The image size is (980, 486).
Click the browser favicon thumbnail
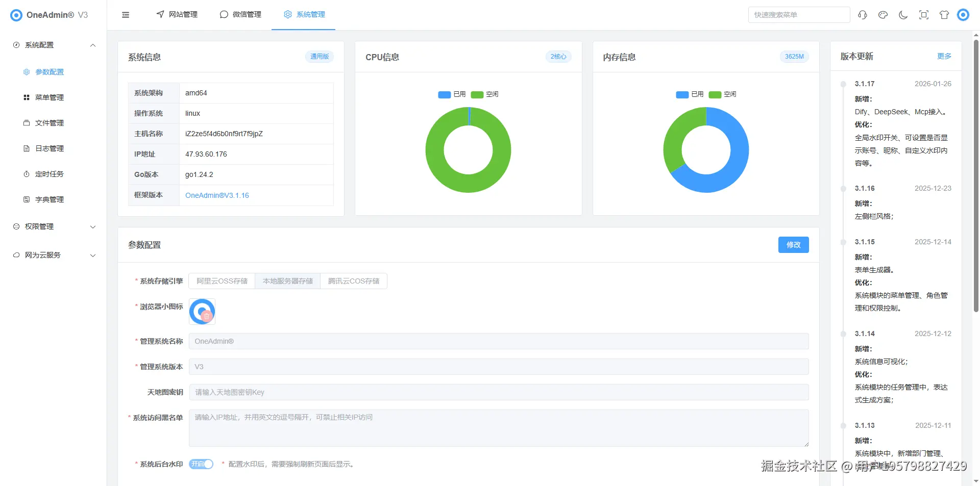click(x=202, y=312)
